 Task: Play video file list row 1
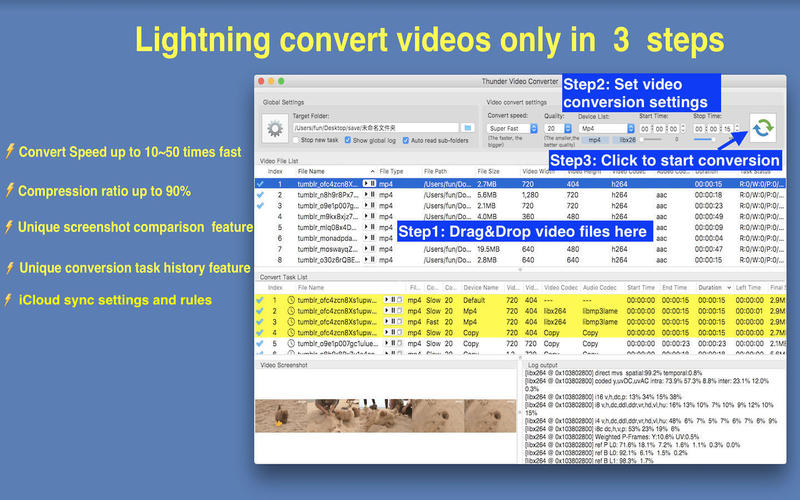click(x=366, y=184)
